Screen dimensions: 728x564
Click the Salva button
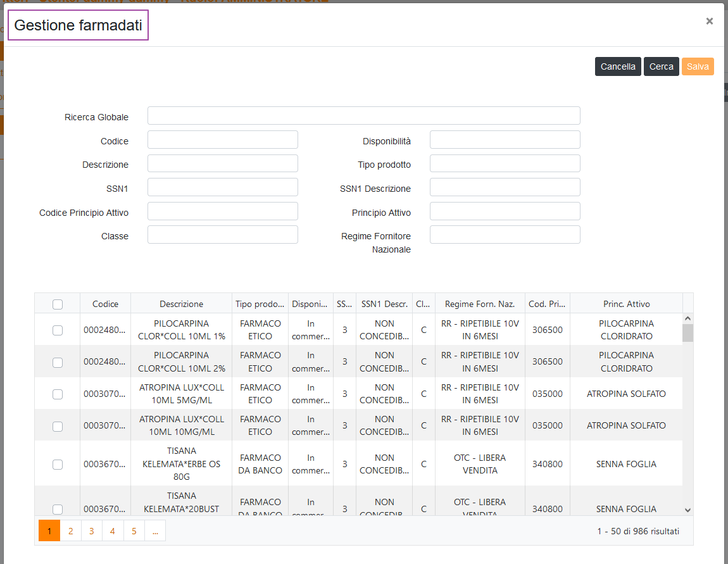coord(698,66)
